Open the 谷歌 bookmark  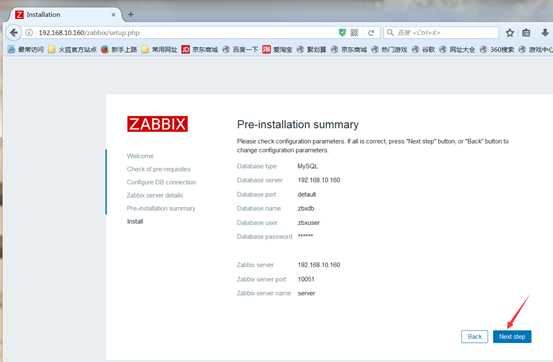pyautogui.click(x=423, y=50)
